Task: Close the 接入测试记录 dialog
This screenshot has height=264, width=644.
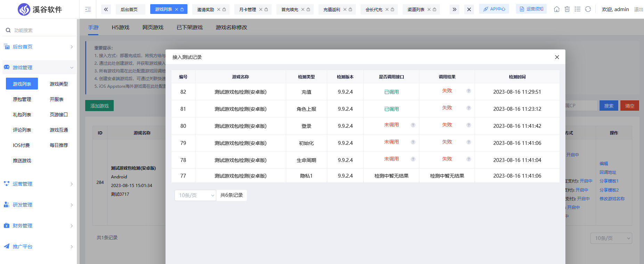Action: click(557, 57)
